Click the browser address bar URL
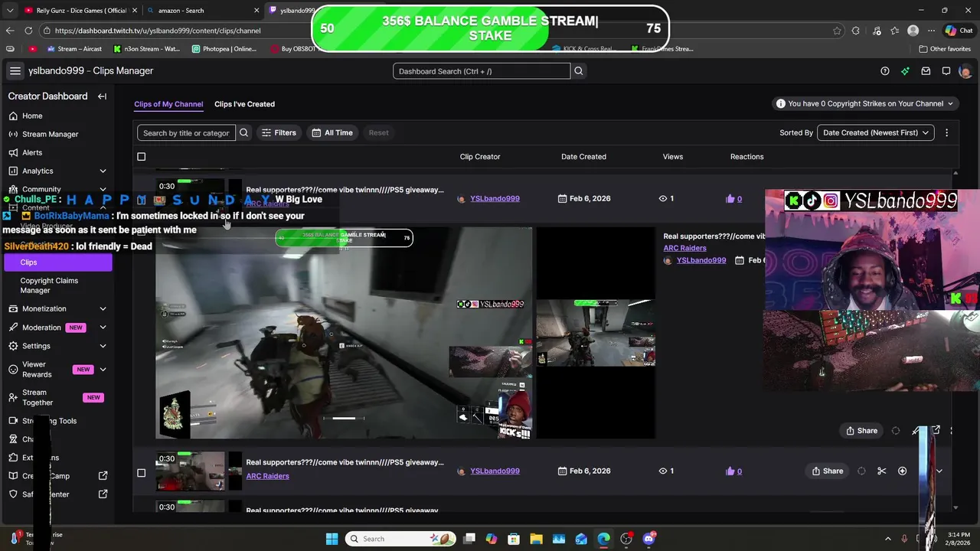Screen dimensions: 980x551 pyautogui.click(x=158, y=31)
